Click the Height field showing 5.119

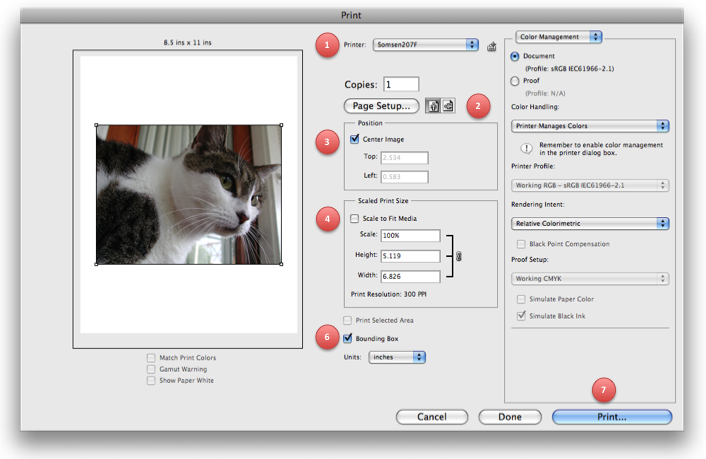coord(410,256)
